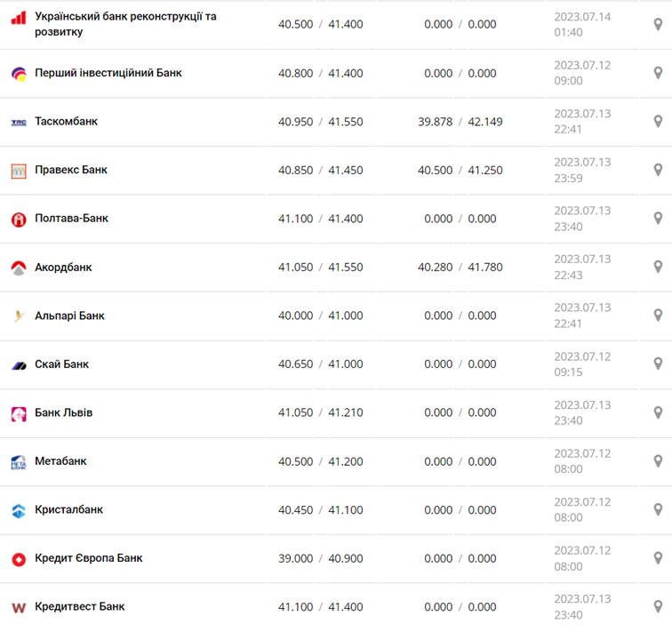The image size is (672, 632).
Task: Click the Кредит Європа Банк logo
Action: (19, 559)
